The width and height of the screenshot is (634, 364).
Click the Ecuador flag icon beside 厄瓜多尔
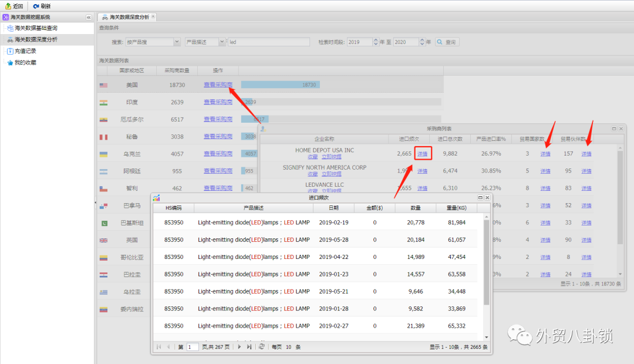[103, 120]
